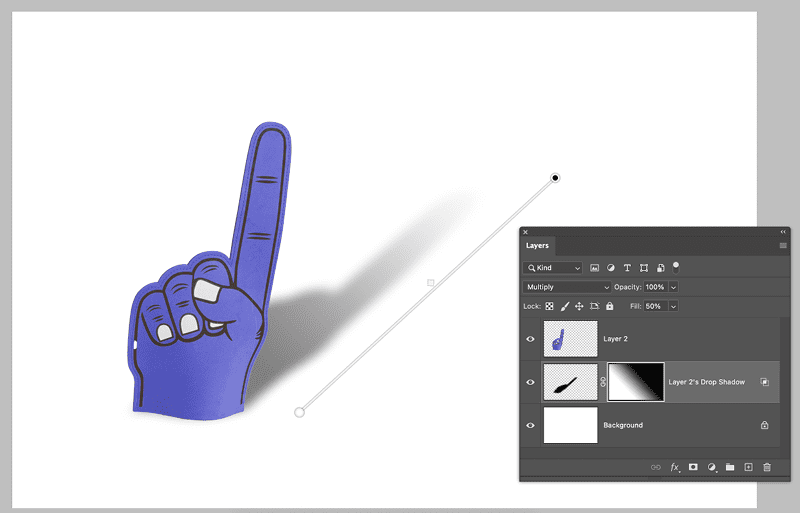Filter layers by type layers icon
The height and width of the screenshot is (513, 800).
click(627, 268)
